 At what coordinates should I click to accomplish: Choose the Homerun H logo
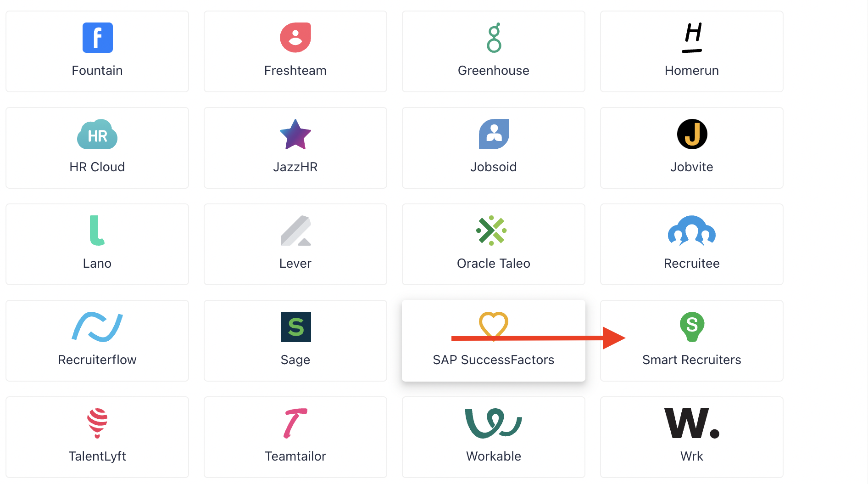(x=692, y=38)
